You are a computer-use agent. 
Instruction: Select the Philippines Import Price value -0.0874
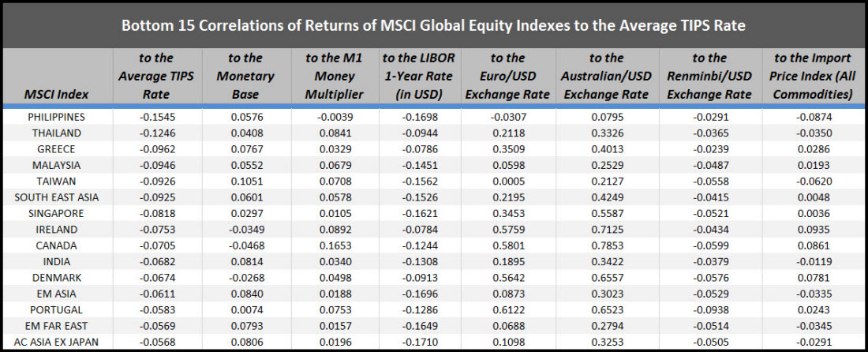point(814,118)
